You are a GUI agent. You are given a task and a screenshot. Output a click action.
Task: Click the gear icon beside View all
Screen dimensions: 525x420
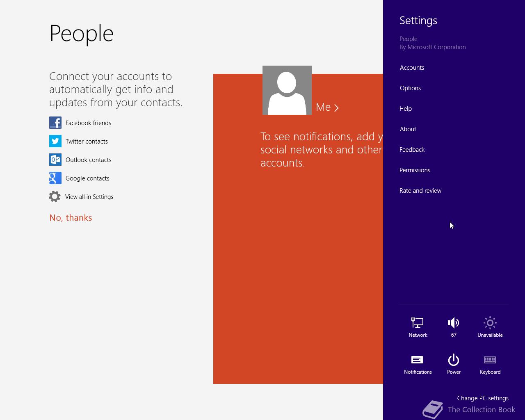click(x=55, y=196)
